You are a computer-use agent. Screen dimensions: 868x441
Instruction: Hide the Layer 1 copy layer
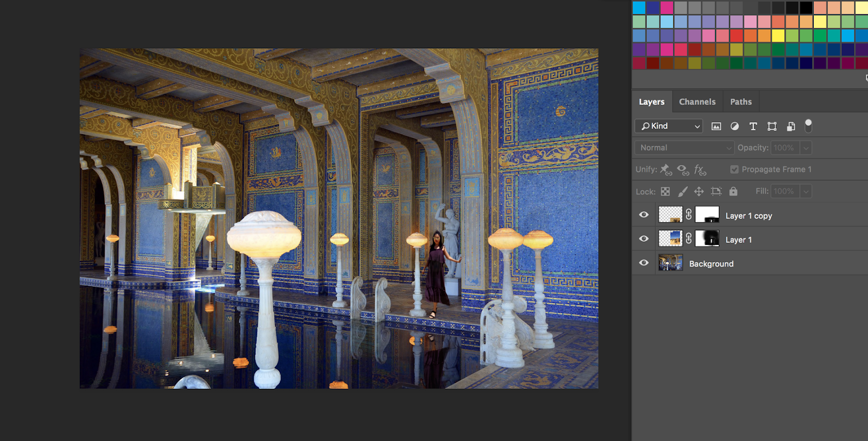(x=644, y=215)
